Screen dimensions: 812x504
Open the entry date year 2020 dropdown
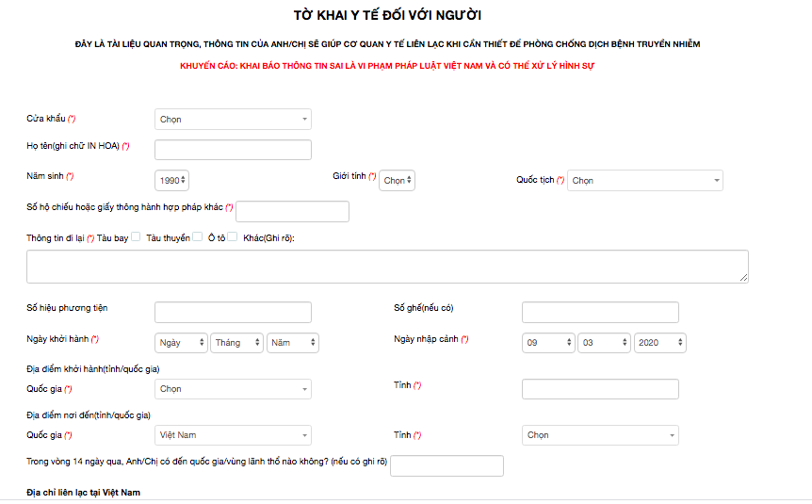coord(659,343)
